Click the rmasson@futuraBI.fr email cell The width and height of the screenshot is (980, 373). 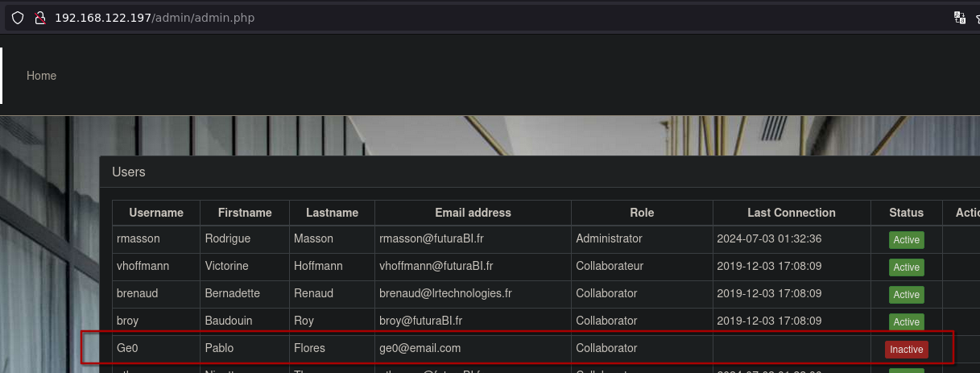click(436, 238)
